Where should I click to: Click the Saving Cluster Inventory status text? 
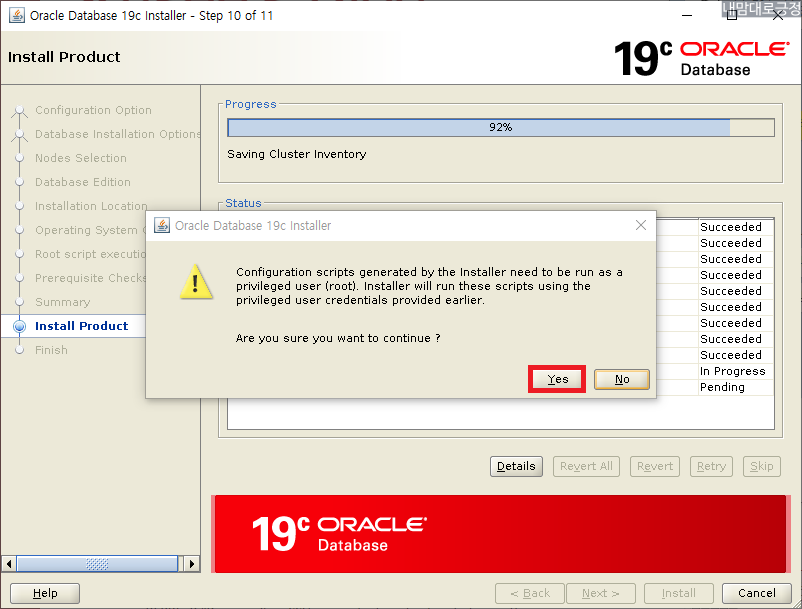click(x=297, y=154)
